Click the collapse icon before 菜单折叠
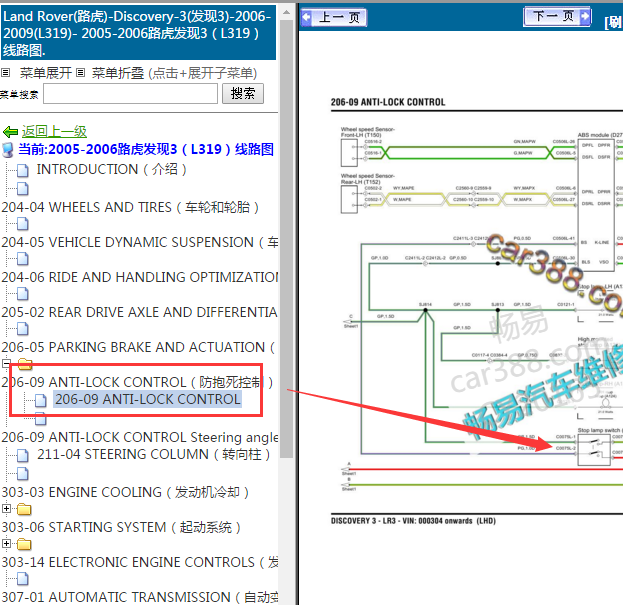Screen dimensions: 623x605 [81, 73]
